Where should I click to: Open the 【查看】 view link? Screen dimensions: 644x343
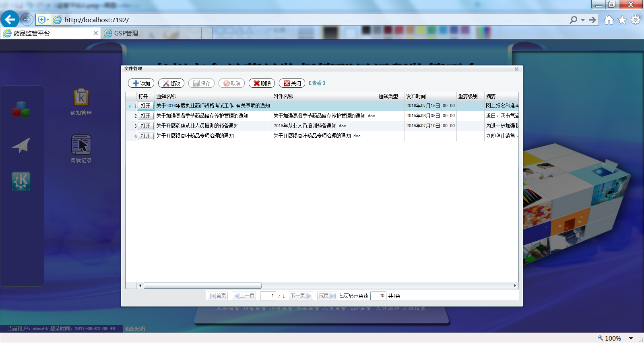[x=317, y=83]
